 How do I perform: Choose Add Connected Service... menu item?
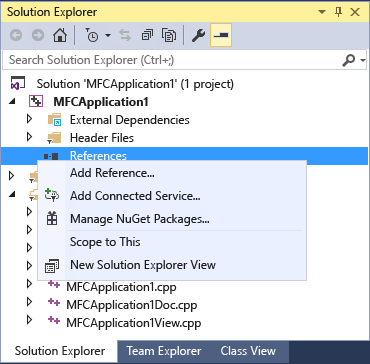point(135,196)
